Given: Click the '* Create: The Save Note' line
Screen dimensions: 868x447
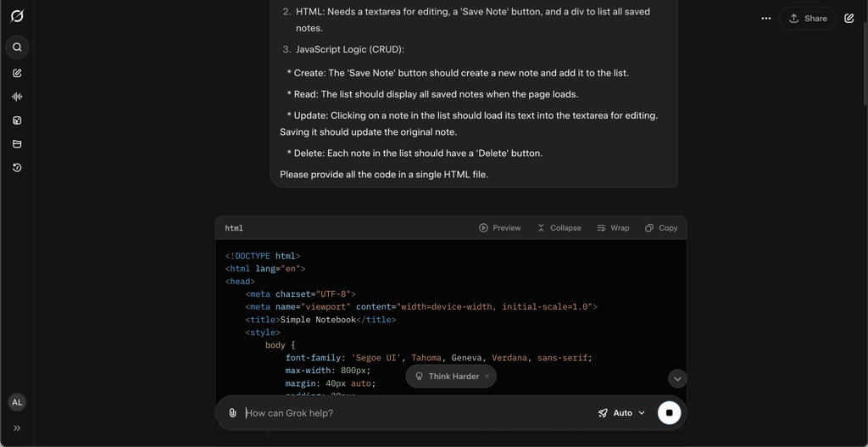Looking at the screenshot, I should pyautogui.click(x=458, y=73).
